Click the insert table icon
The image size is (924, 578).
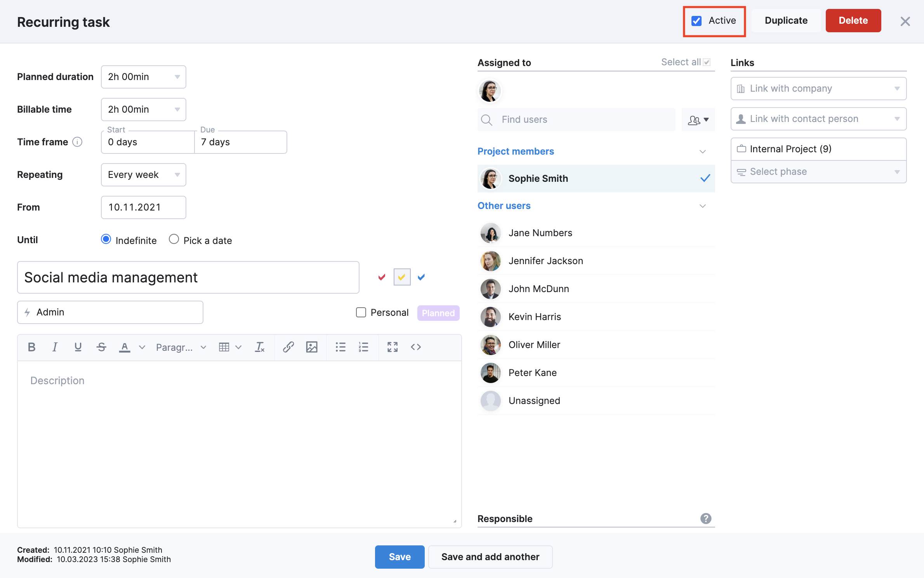[x=224, y=347]
